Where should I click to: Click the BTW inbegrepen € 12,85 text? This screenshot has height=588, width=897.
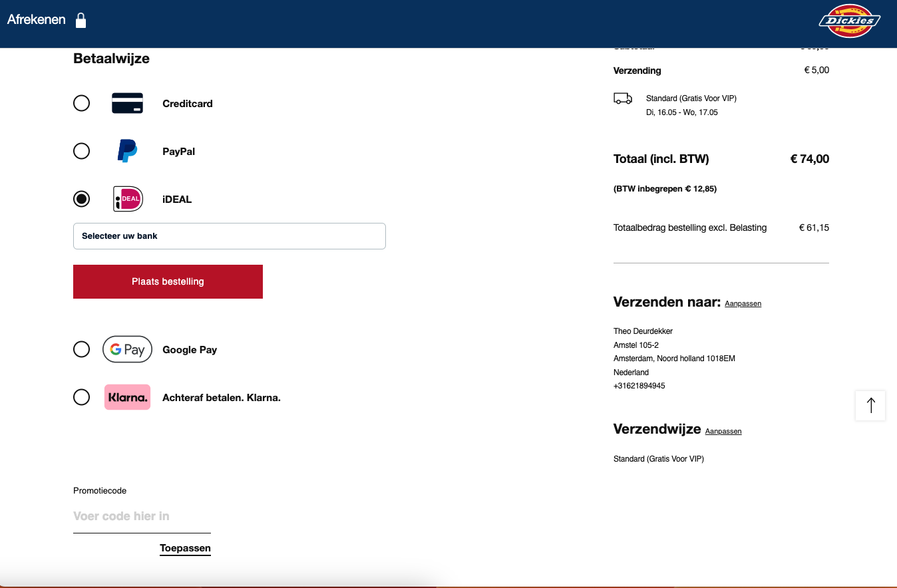[x=665, y=189]
